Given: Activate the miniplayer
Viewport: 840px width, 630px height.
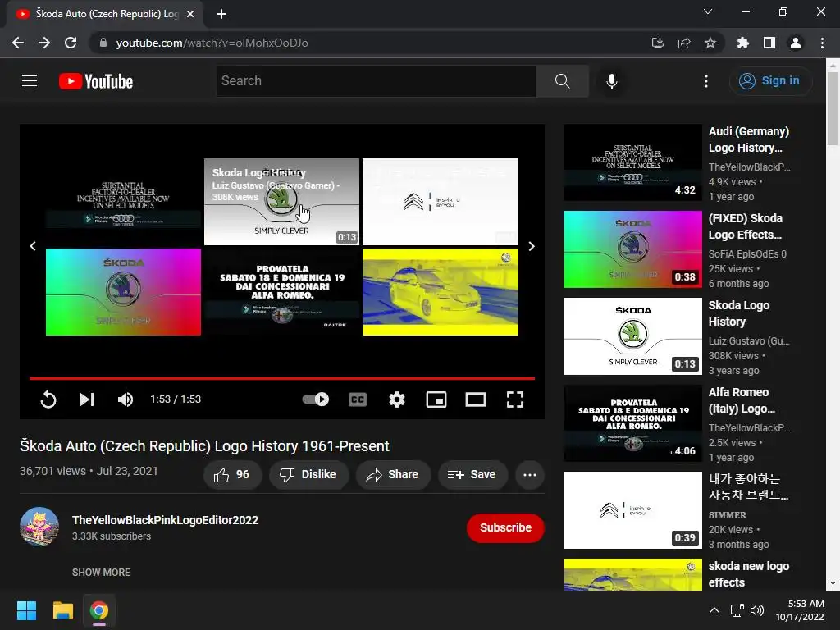Looking at the screenshot, I should click(436, 399).
